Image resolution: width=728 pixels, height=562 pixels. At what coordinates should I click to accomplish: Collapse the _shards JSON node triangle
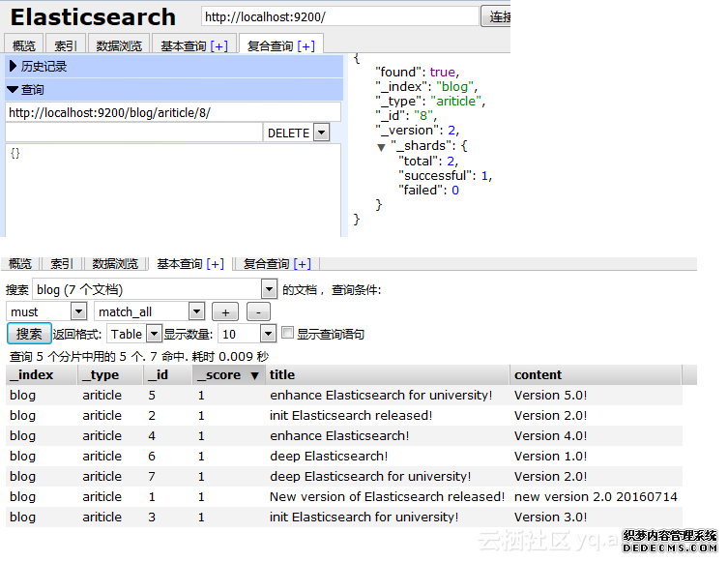click(382, 147)
